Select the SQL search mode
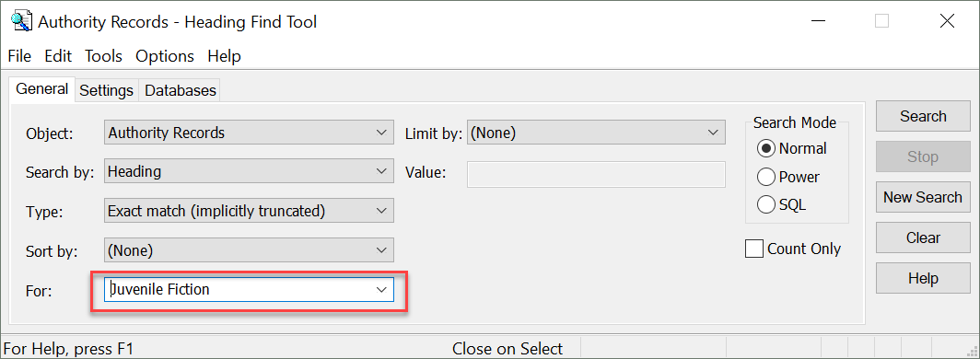The height and width of the screenshot is (359, 980). tap(766, 204)
